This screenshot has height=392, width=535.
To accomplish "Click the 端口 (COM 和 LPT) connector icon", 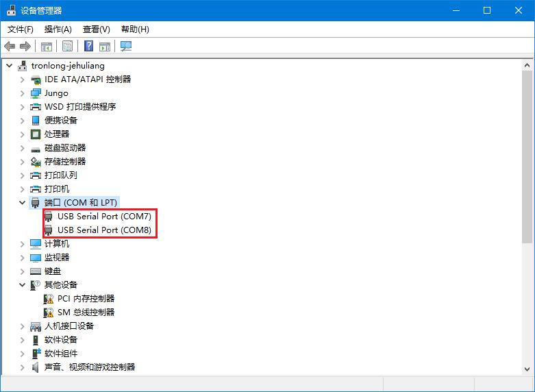I will (35, 203).
